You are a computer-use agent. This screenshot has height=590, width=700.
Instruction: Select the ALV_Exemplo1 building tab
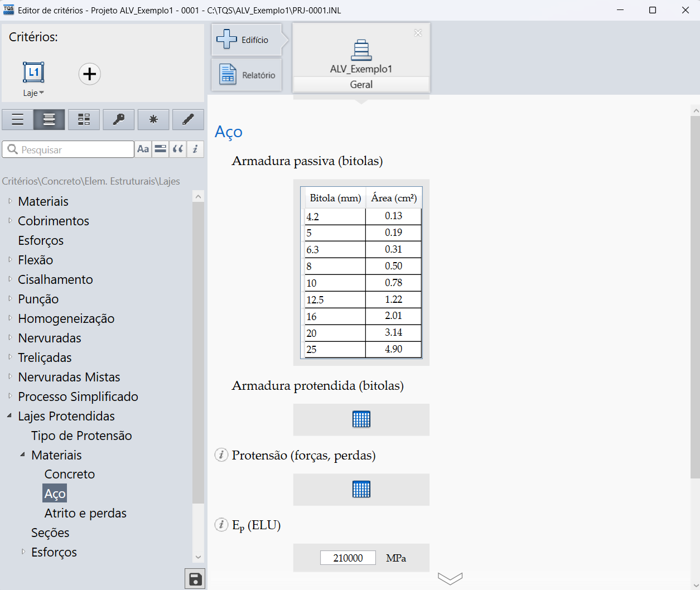pos(361,57)
